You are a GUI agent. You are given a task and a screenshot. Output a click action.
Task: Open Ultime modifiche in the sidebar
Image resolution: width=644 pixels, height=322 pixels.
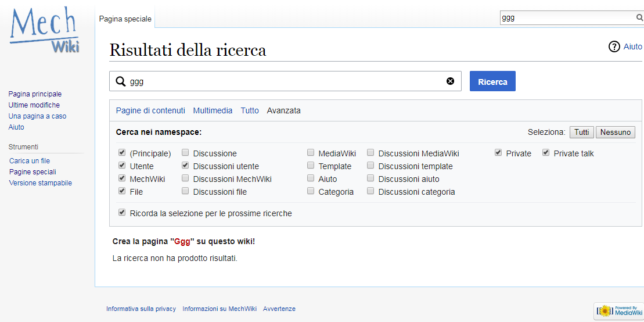tap(34, 105)
